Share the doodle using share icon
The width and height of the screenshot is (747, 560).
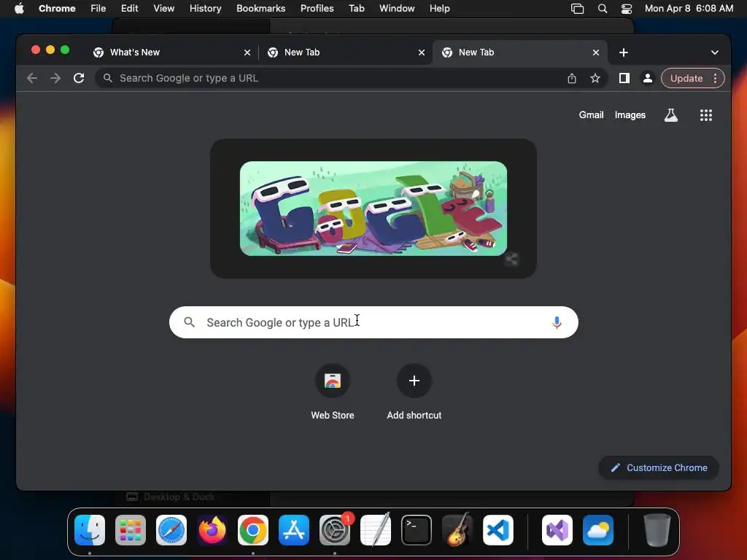tap(511, 259)
